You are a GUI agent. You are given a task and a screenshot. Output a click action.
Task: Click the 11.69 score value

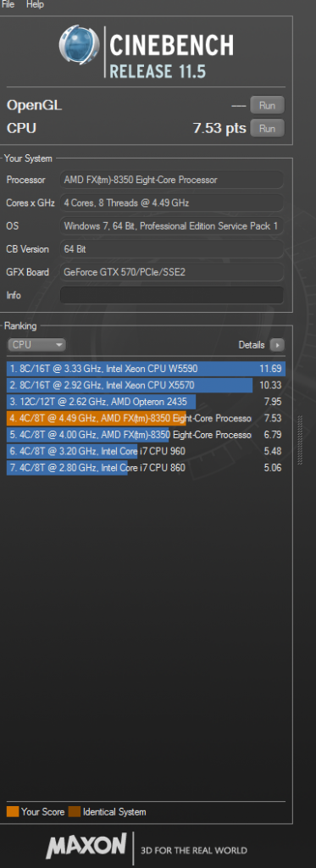tap(270, 369)
